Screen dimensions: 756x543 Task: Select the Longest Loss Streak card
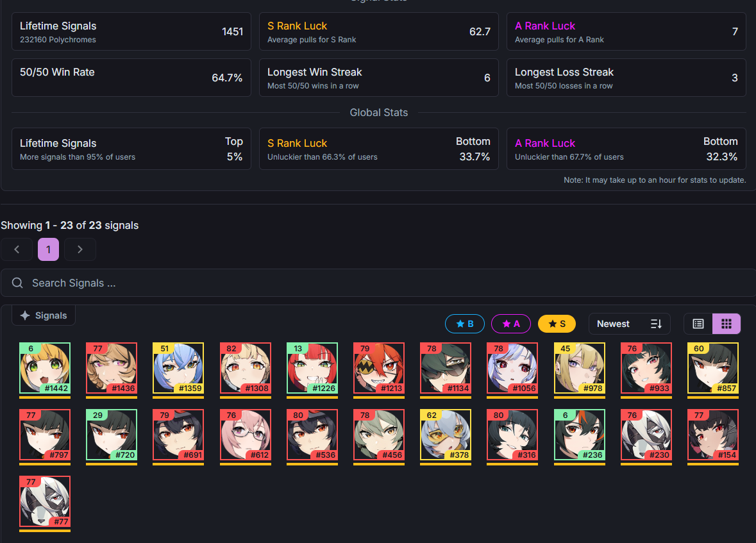[x=626, y=78]
